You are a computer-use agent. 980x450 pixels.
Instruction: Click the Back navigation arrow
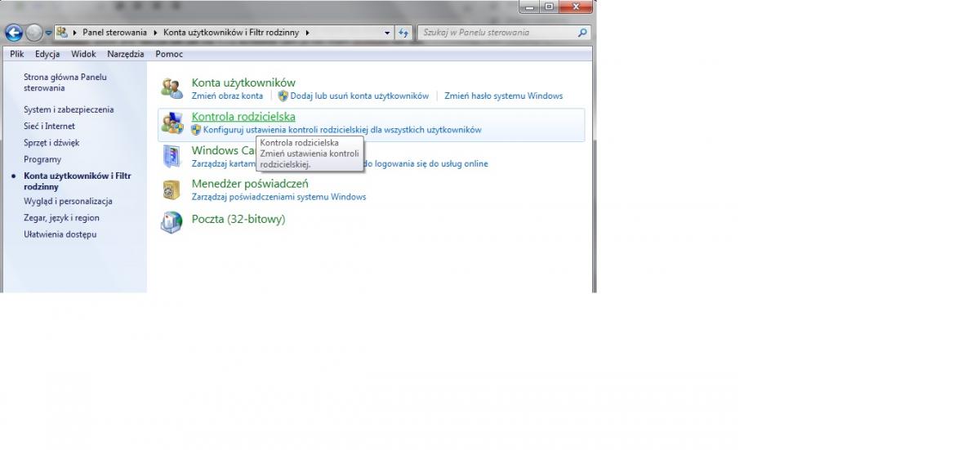[14, 33]
